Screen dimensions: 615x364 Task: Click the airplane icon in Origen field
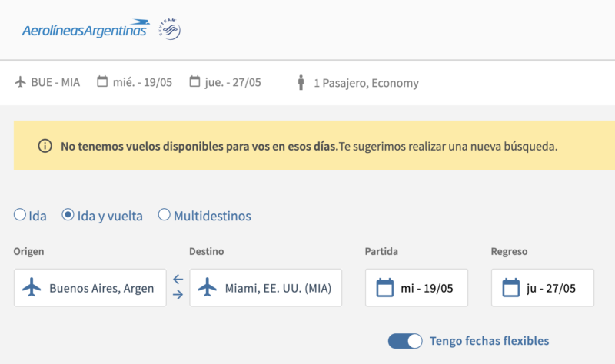pos(32,288)
